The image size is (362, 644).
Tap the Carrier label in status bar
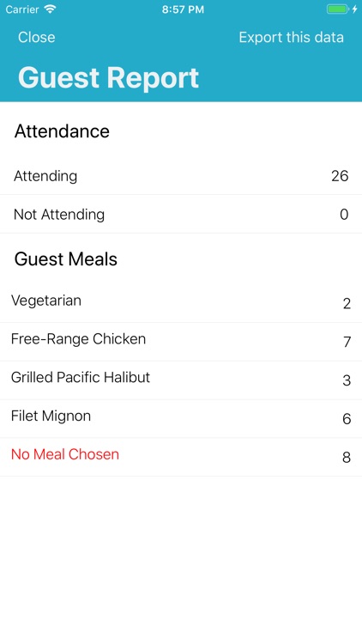point(21,9)
